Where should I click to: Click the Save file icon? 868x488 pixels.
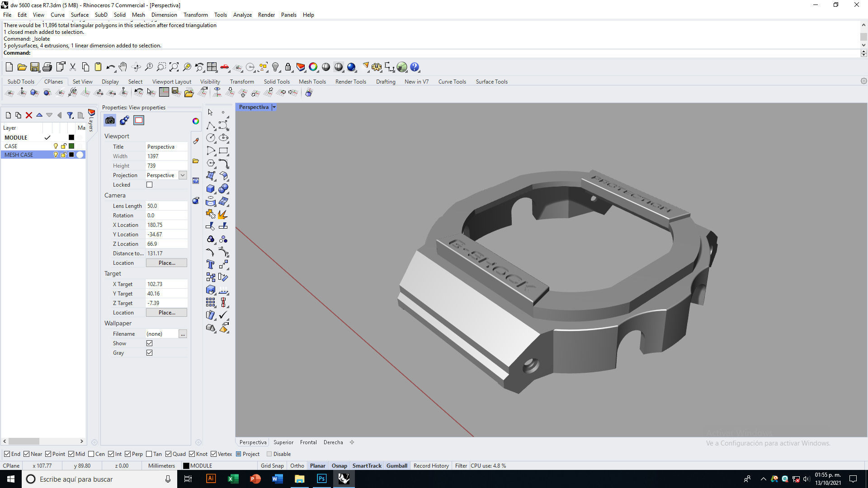click(x=34, y=67)
